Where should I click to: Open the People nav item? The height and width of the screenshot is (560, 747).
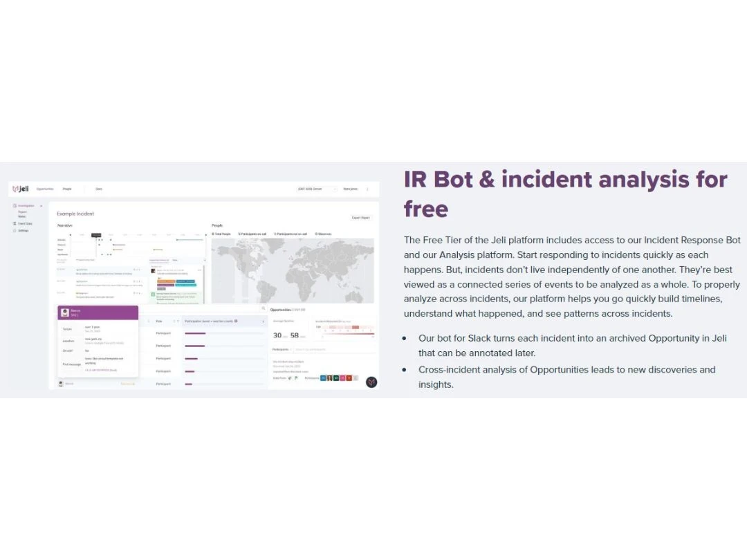point(67,189)
